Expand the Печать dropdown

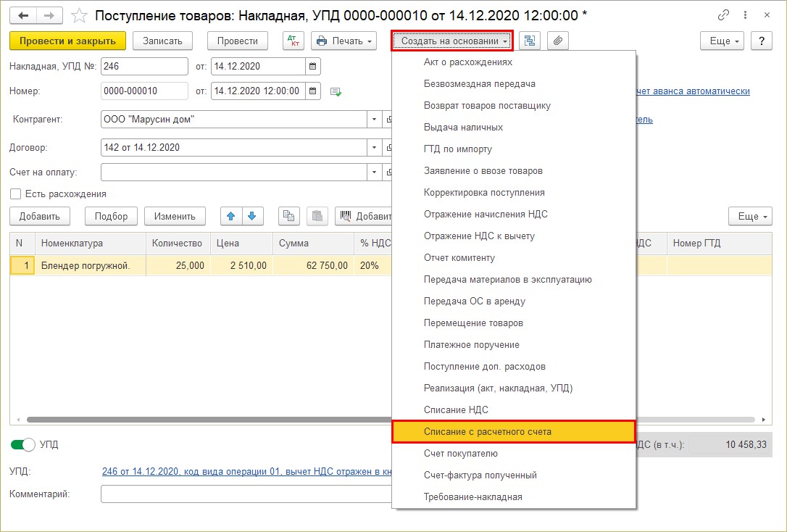click(343, 41)
